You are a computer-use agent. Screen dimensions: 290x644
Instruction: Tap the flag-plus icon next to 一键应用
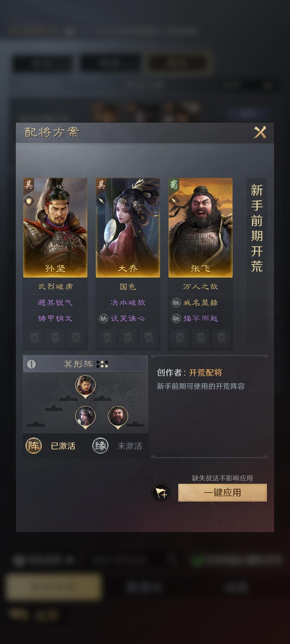(x=161, y=493)
